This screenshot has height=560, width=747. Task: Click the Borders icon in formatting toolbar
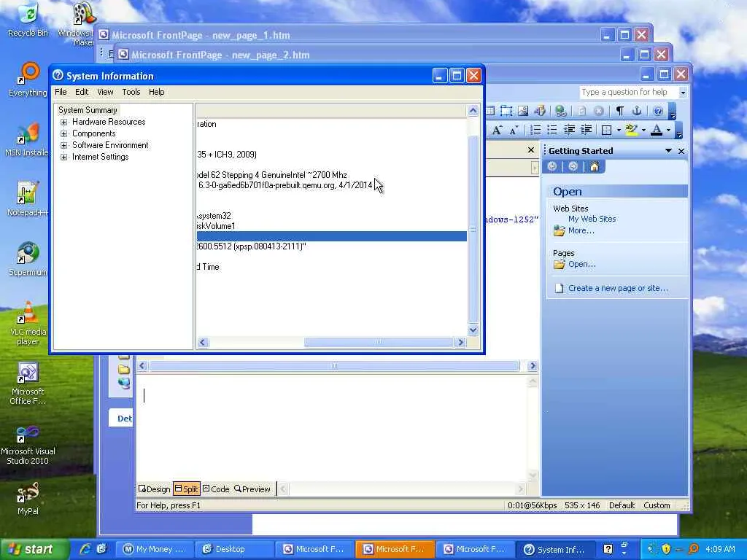tap(606, 130)
